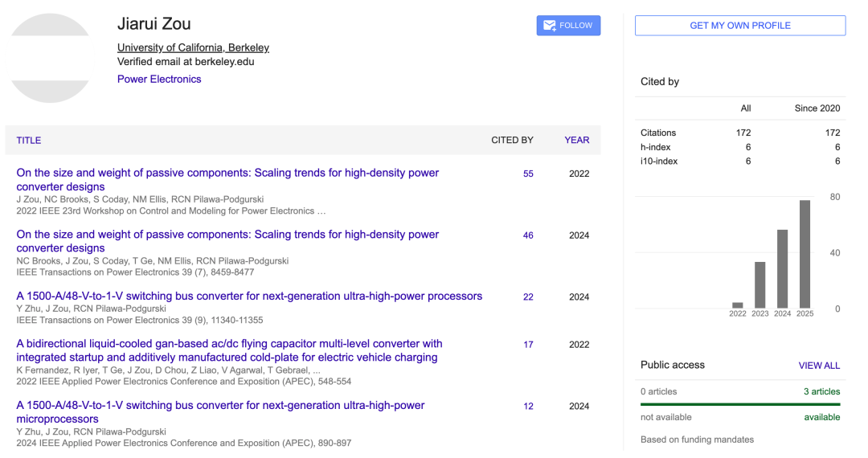
Task: Click the 2024 bar in citation chart
Action: [x=782, y=268]
